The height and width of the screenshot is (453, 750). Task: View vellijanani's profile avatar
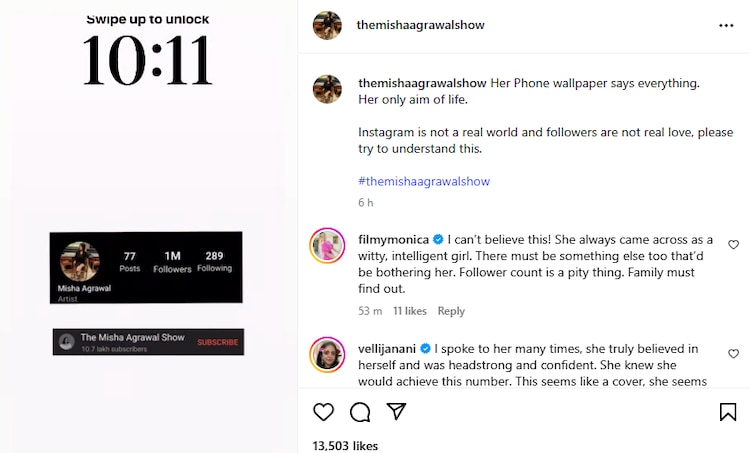[x=327, y=355]
